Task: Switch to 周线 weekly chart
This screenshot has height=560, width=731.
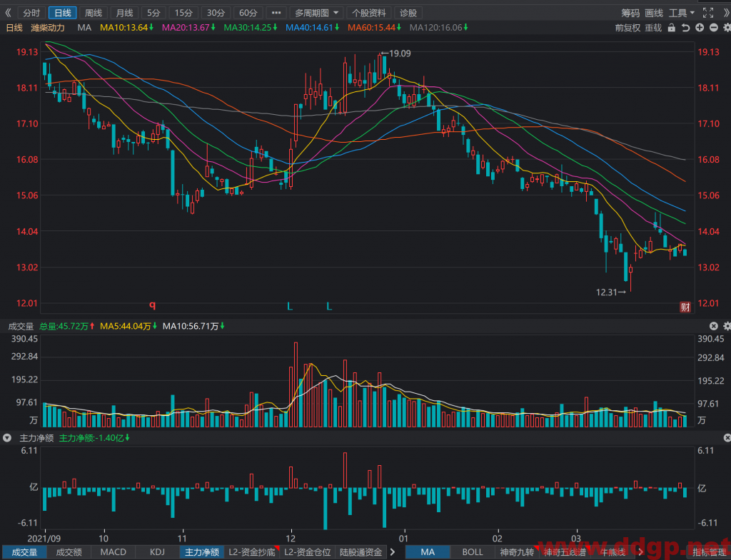Action: coord(94,13)
